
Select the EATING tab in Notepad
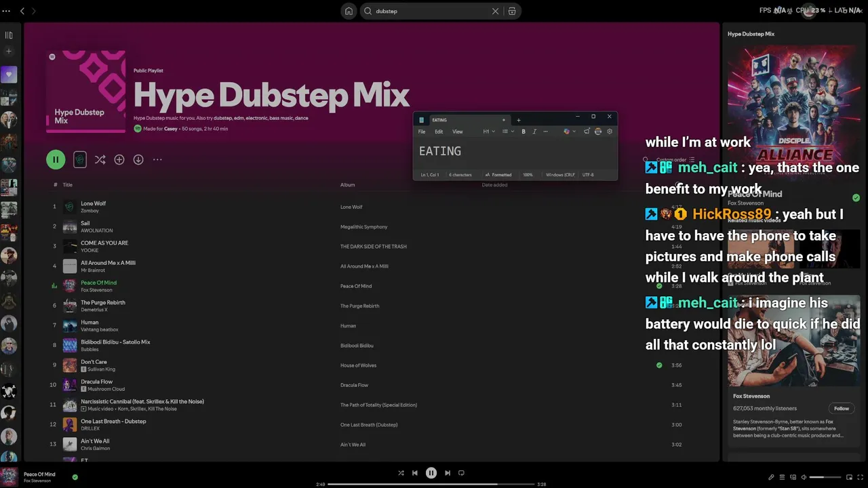coord(469,120)
